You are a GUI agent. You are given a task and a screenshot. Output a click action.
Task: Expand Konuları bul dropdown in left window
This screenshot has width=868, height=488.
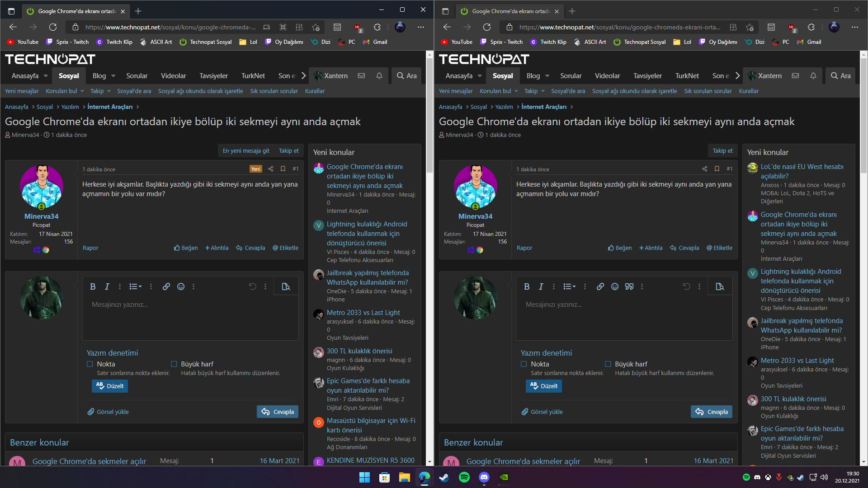tap(82, 91)
